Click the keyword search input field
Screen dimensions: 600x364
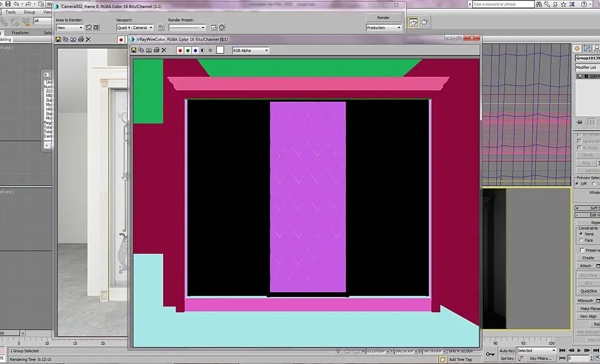[x=503, y=4]
